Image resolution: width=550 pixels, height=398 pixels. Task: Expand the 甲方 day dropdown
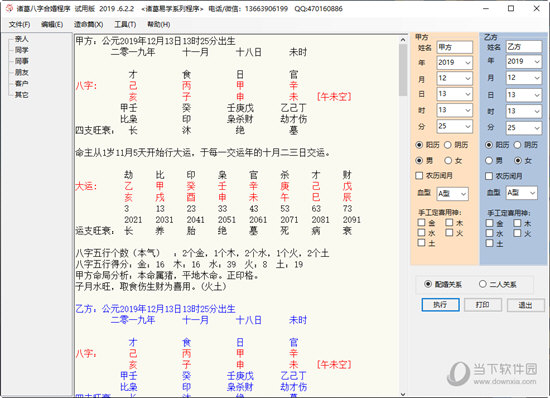click(x=468, y=94)
